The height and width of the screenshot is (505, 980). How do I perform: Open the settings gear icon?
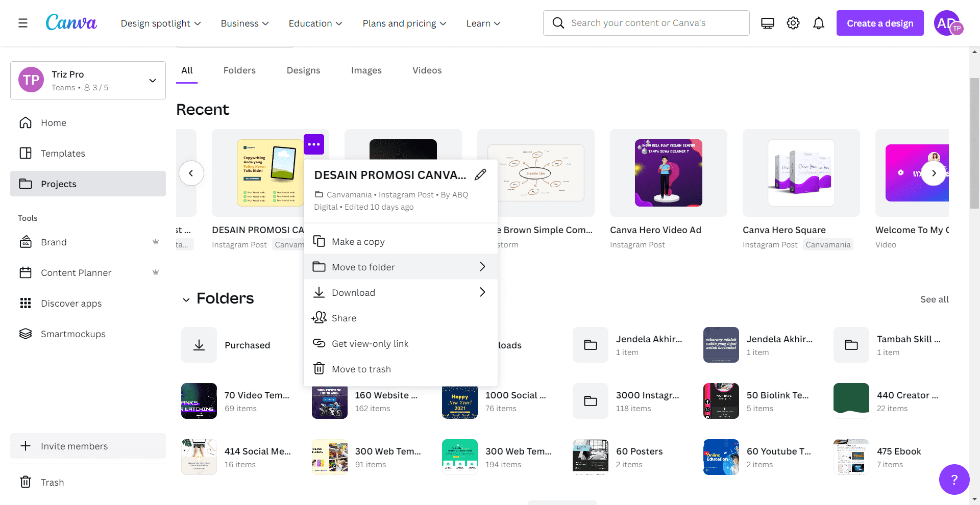793,23
